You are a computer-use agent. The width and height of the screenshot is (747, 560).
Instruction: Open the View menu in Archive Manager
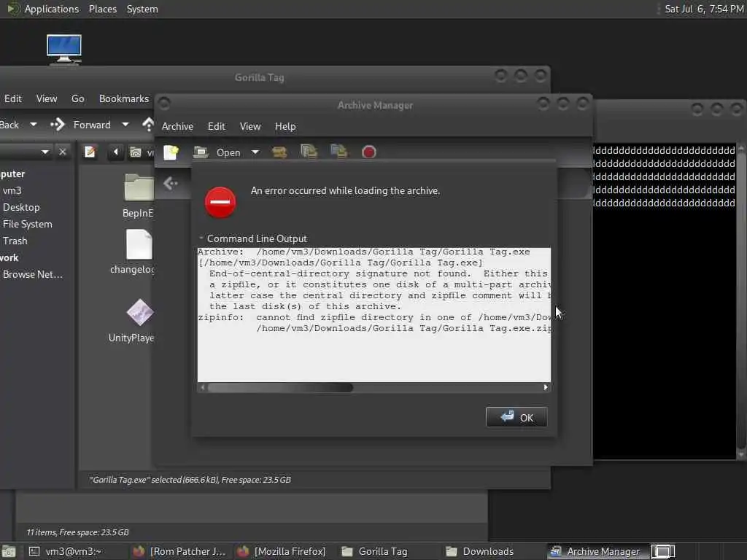250,127
